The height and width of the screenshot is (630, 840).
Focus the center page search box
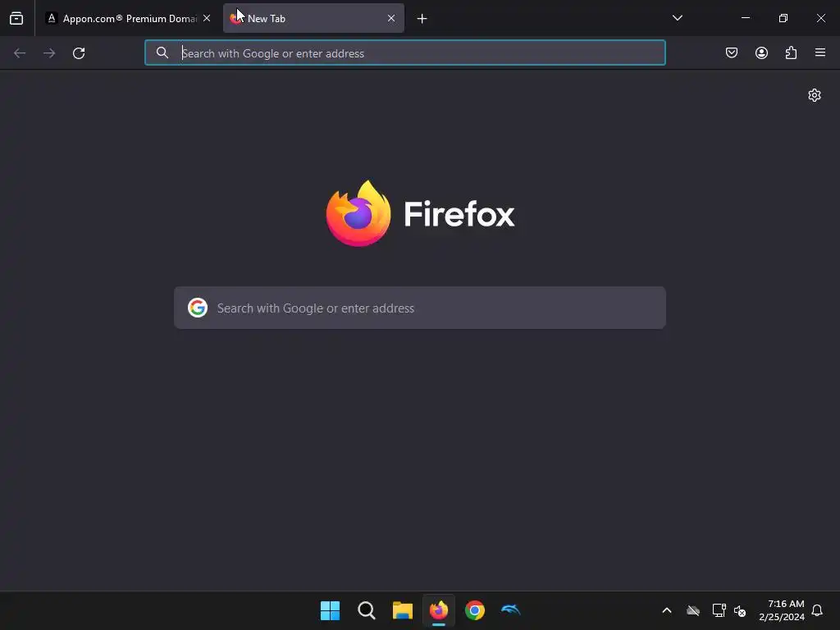click(420, 308)
